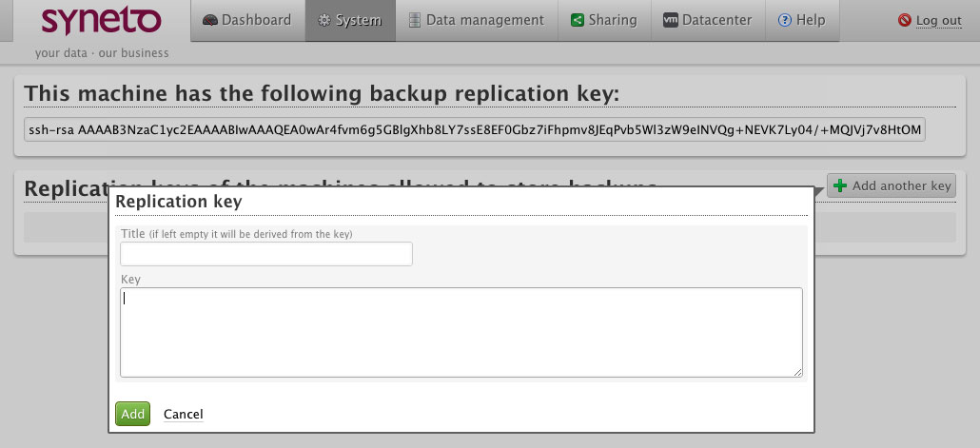The image size is (980, 448).
Task: Click the red Log out icon
Action: (905, 20)
